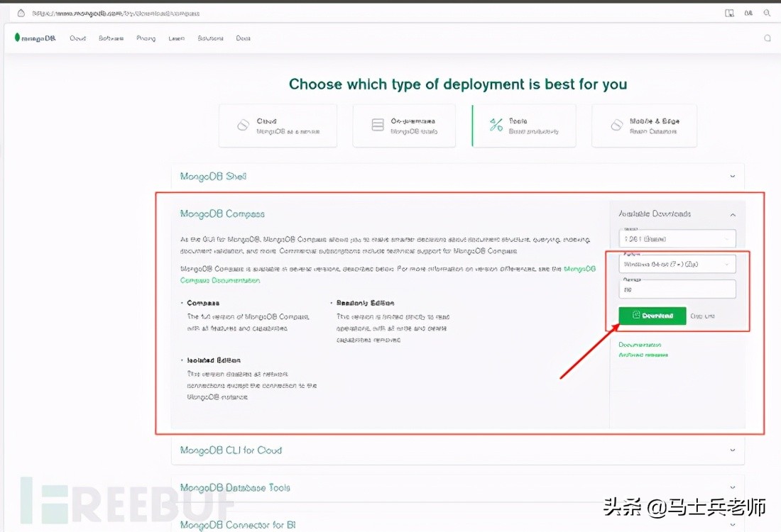Viewport: 781px width, 532px height.
Task: Click the Isolated Edition heading
Action: (214, 360)
